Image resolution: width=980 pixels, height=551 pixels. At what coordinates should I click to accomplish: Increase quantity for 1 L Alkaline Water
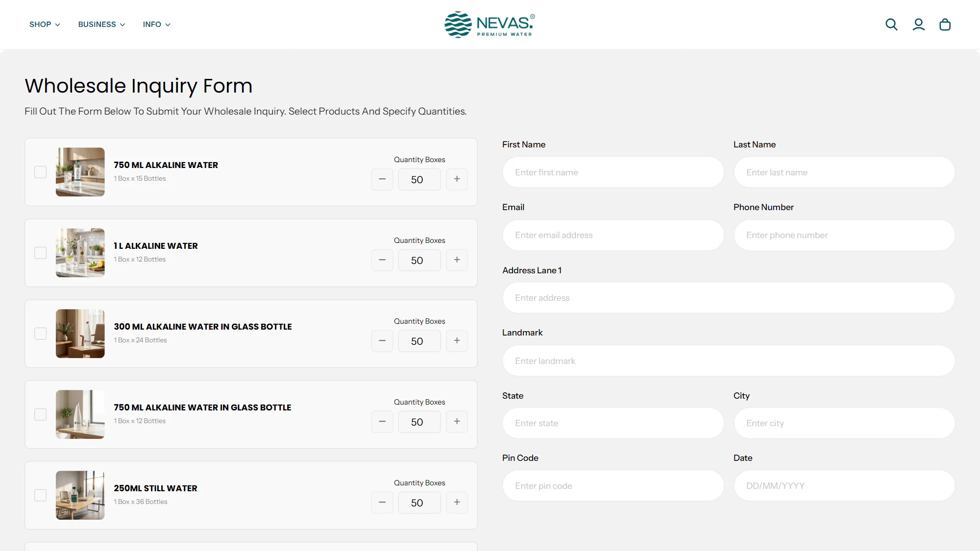click(457, 260)
